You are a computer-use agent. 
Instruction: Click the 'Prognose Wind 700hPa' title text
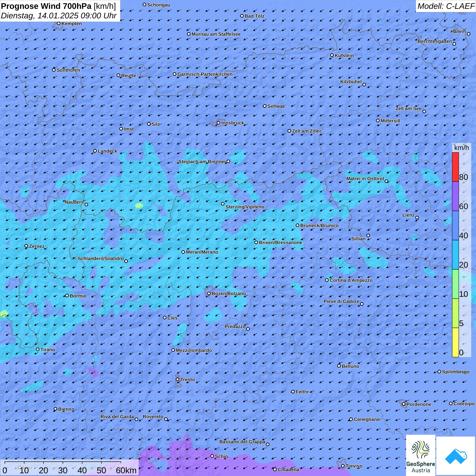click(x=46, y=6)
